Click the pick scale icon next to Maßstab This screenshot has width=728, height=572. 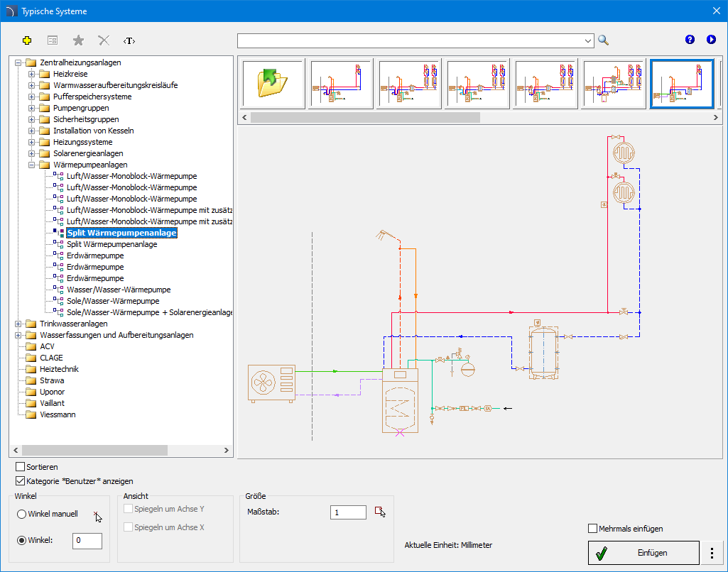(x=380, y=512)
